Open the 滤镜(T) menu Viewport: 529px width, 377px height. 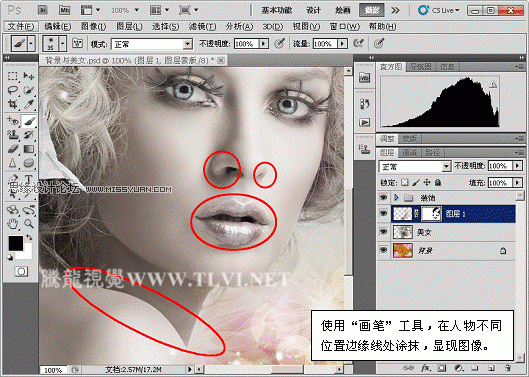(x=202, y=26)
